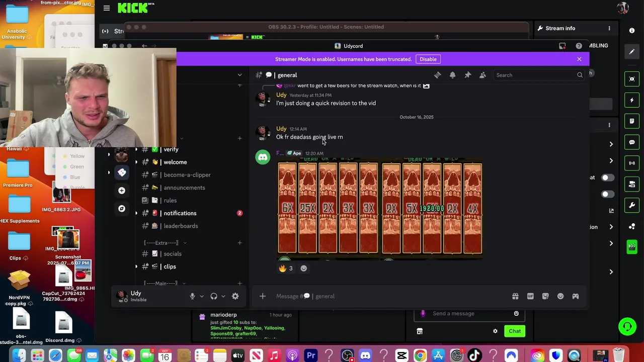This screenshot has width=644, height=362.
Task: Click Kick lightning bolt icon in right rail
Action: (632, 100)
